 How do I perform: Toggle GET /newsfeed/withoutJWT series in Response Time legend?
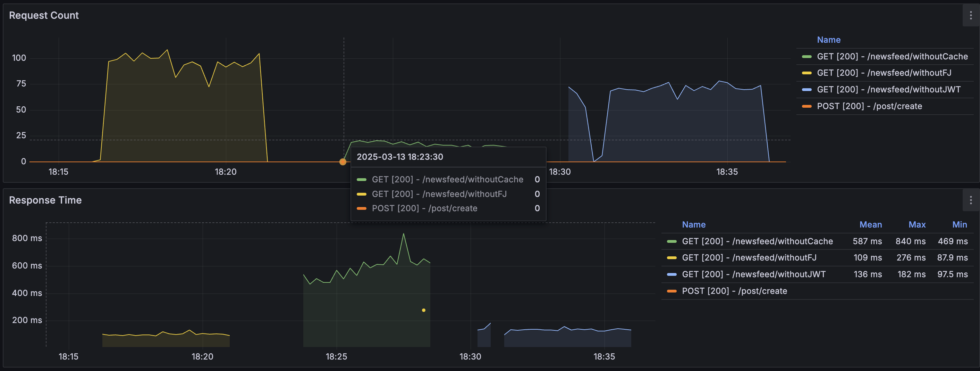pyautogui.click(x=754, y=274)
